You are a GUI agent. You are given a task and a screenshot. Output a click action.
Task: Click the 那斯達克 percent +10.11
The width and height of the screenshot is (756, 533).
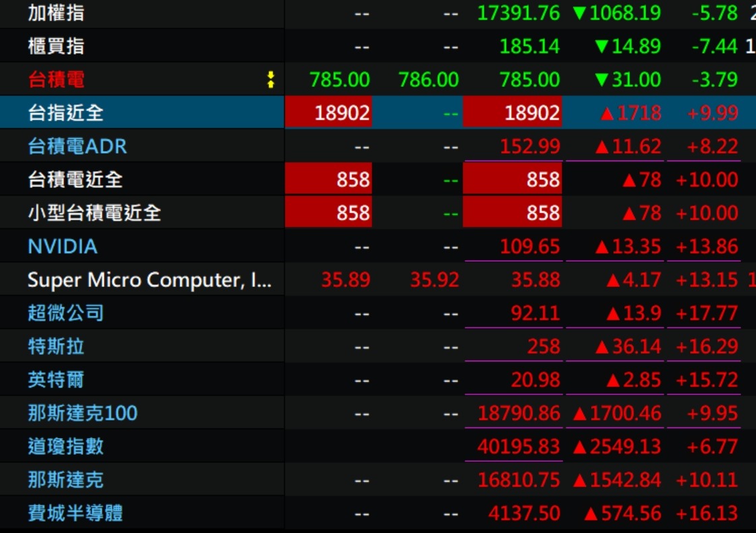707,480
